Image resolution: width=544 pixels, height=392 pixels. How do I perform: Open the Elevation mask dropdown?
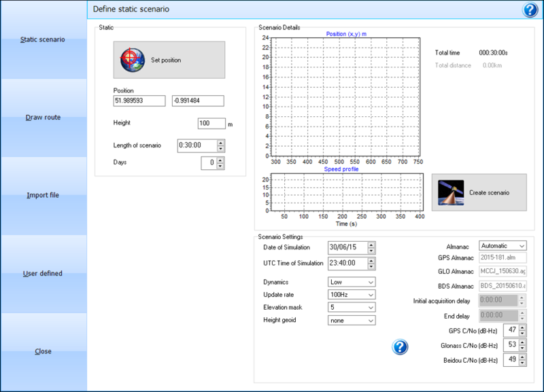coord(352,308)
